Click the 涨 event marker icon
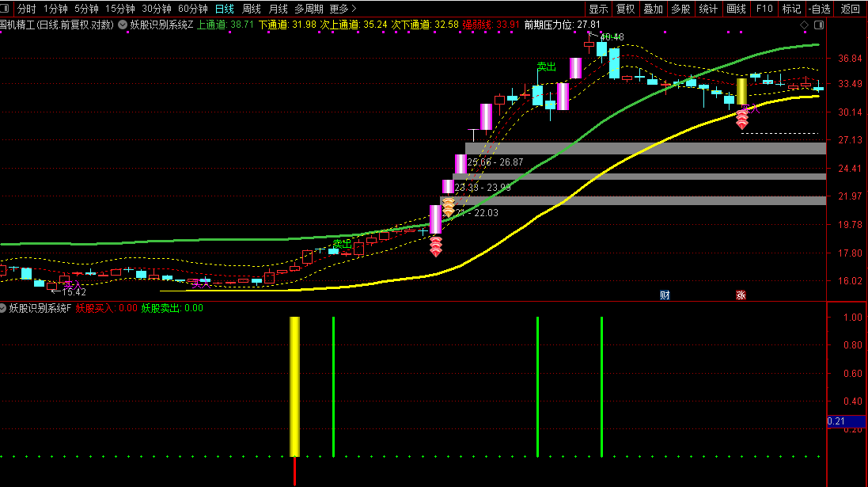This screenshot has height=487, width=868. 741,295
